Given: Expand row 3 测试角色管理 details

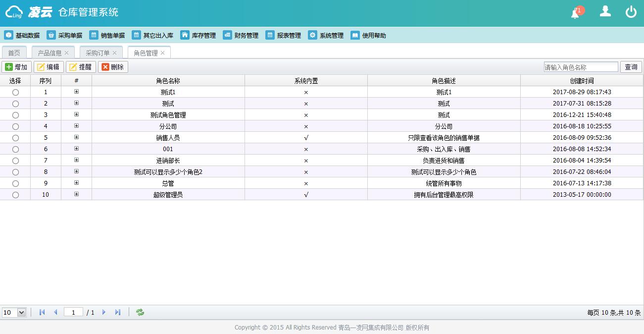Looking at the screenshot, I should (x=76, y=114).
